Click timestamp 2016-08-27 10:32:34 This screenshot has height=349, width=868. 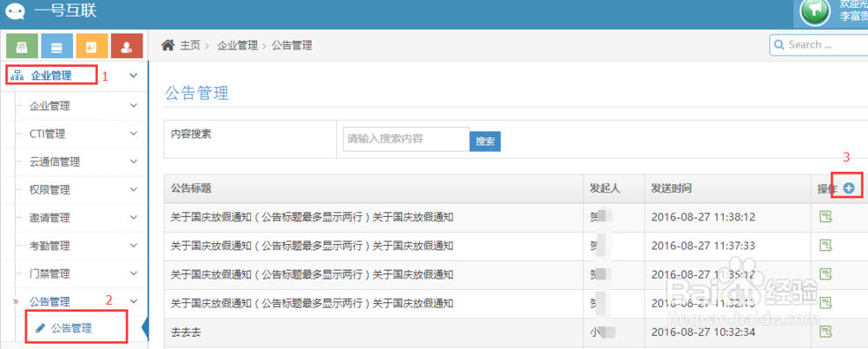(704, 333)
